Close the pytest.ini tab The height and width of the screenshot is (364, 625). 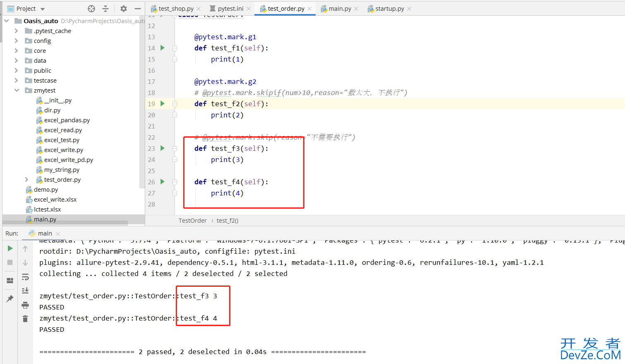coord(249,9)
